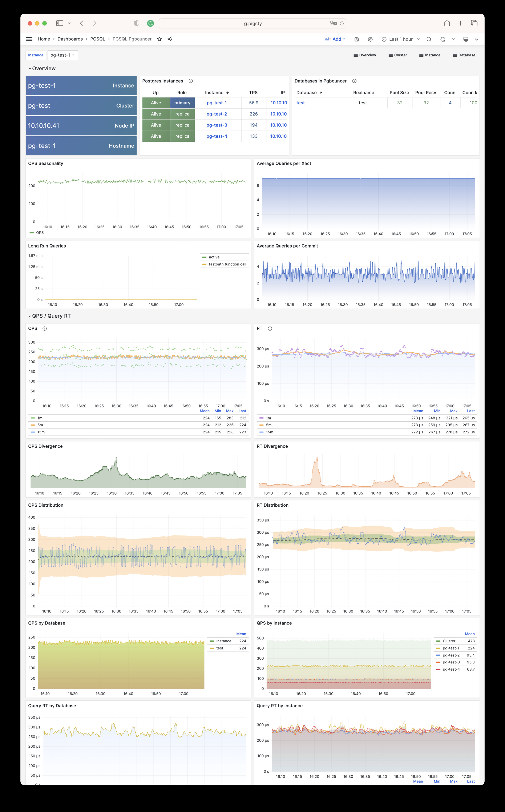505x812 pixels.
Task: Open dashboard settings gear
Action: tap(370, 39)
